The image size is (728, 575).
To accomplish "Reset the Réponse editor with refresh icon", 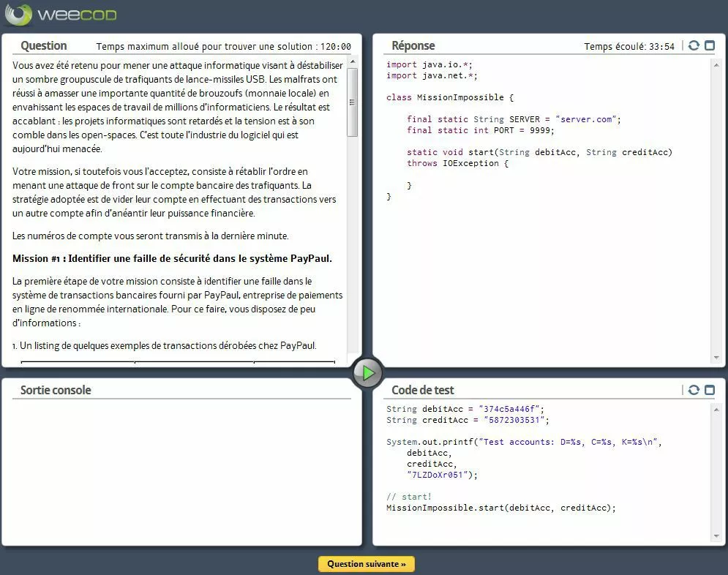I will [694, 45].
